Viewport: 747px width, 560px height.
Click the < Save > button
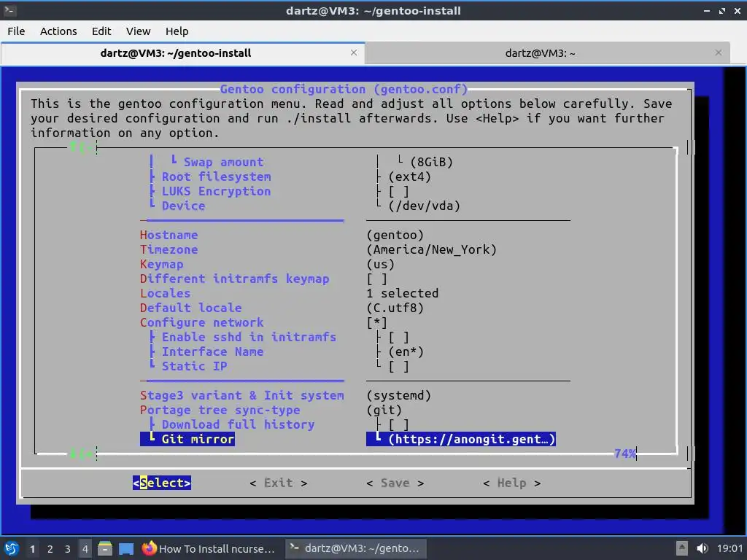point(395,483)
